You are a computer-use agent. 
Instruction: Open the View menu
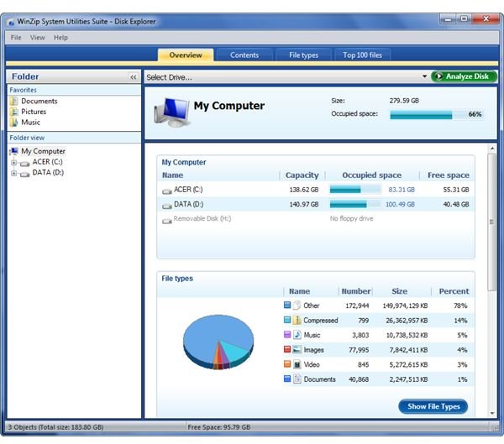point(37,38)
